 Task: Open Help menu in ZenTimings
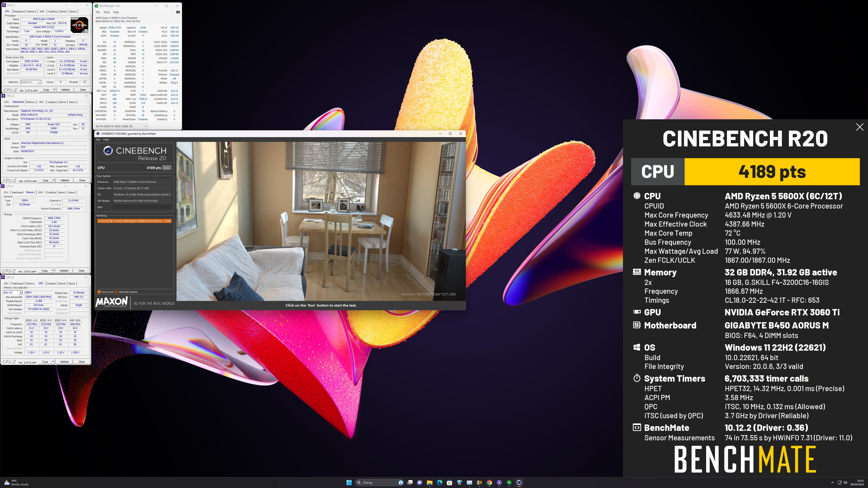click(x=116, y=12)
